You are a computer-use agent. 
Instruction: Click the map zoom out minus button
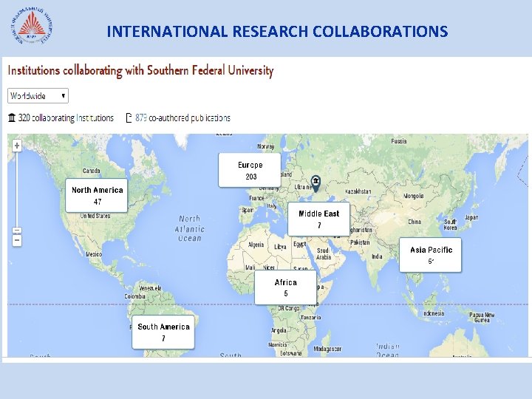pyautogui.click(x=17, y=241)
